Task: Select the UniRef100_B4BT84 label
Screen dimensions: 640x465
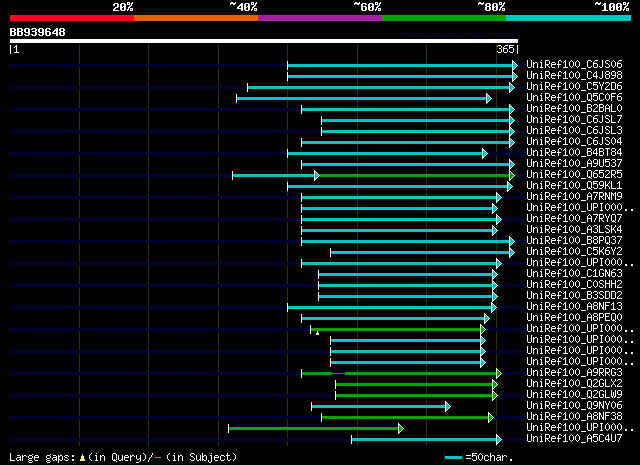Action: [x=574, y=153]
